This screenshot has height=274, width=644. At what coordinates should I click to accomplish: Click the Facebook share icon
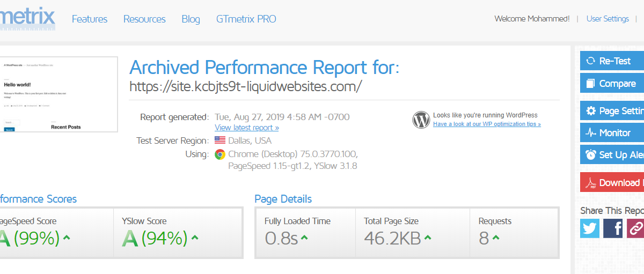(613, 228)
